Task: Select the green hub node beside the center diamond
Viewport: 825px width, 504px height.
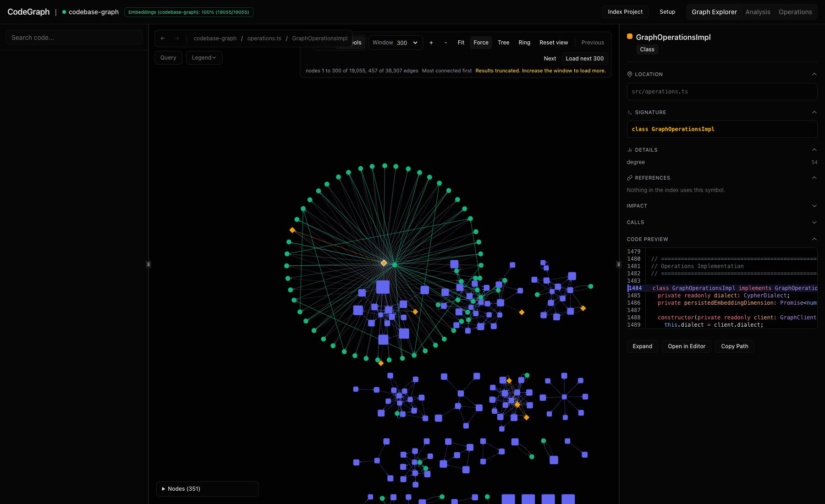Action: point(395,265)
